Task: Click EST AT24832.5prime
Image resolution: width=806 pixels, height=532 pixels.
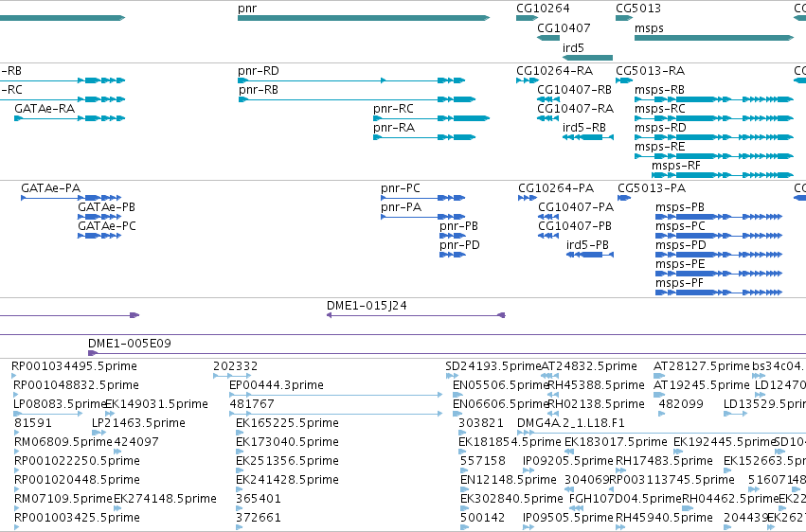Action: (589, 366)
